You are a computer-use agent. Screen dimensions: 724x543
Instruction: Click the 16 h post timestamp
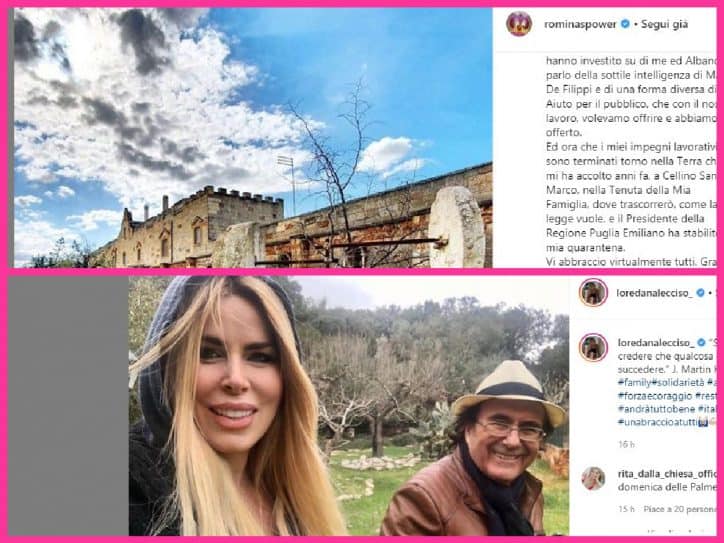tap(626, 444)
